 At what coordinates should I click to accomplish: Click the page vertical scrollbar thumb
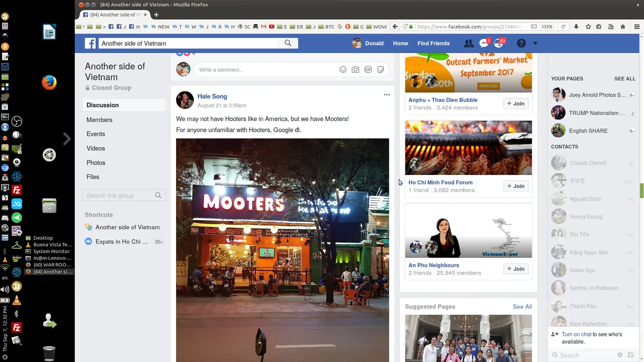coord(641,191)
